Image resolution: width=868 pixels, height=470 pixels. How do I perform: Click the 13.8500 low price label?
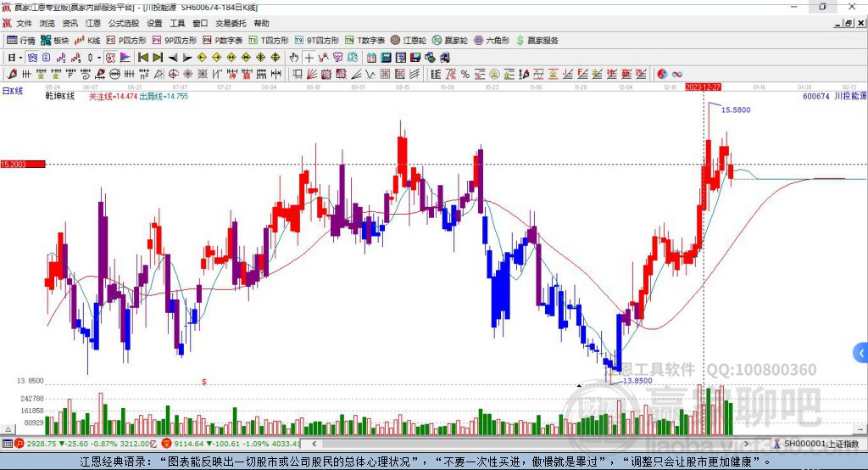[x=637, y=381]
